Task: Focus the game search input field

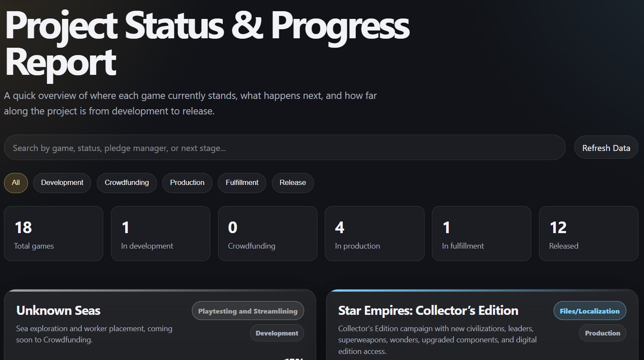Action: (284, 148)
